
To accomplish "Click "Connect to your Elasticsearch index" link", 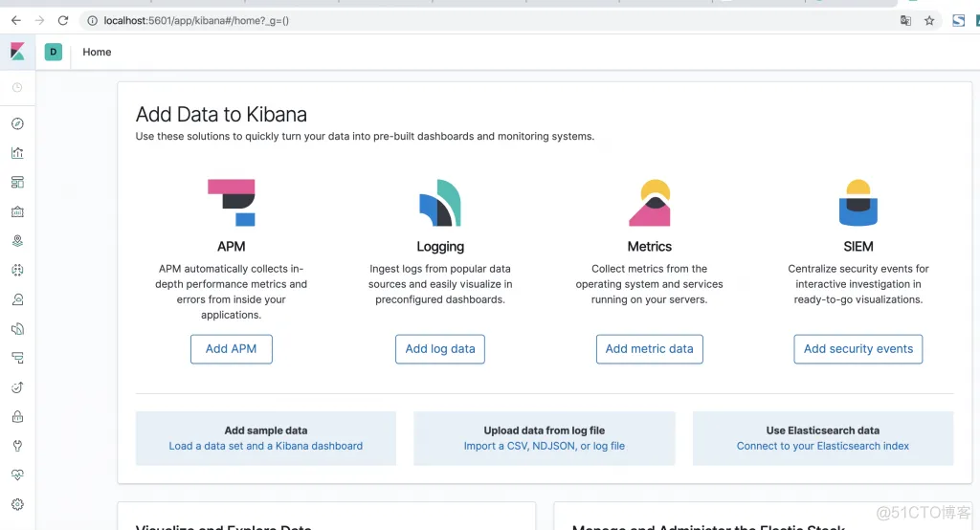I will pos(822,446).
